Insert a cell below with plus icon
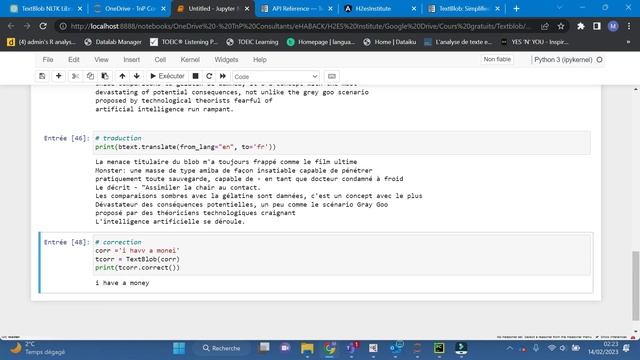This screenshot has height=360, width=640. [58, 76]
